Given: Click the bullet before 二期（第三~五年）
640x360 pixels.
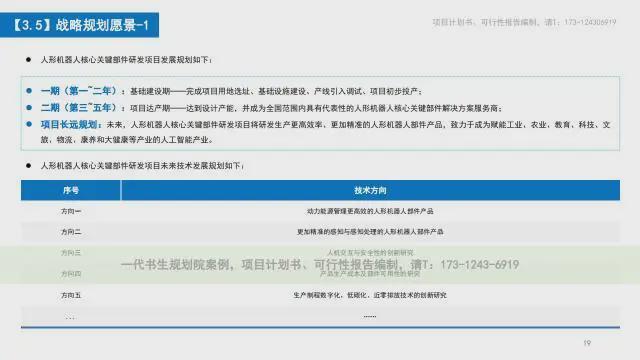Looking at the screenshot, I should click(x=29, y=108).
